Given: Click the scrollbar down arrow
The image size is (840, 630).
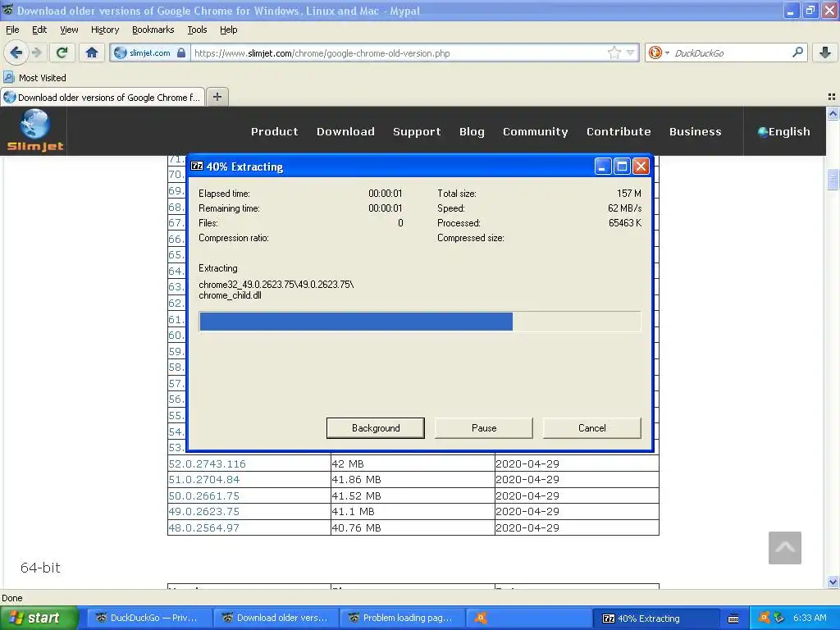Looking at the screenshot, I should click(833, 582).
